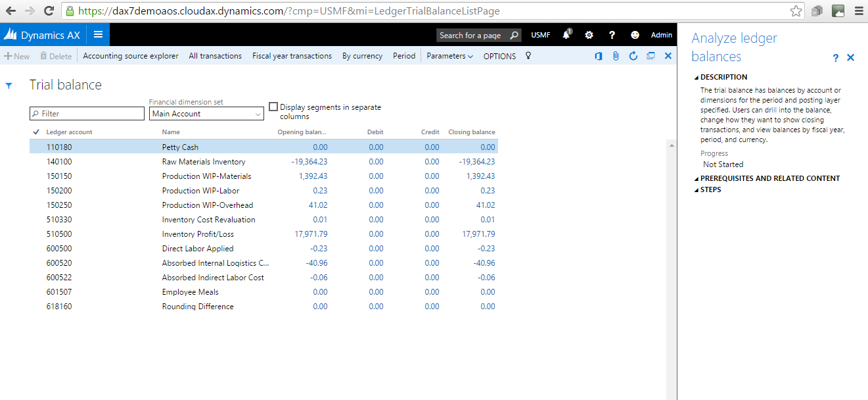Image resolution: width=868 pixels, height=400 pixels.
Task: Click the filter funnel beside Trial balance
Action: (9, 85)
